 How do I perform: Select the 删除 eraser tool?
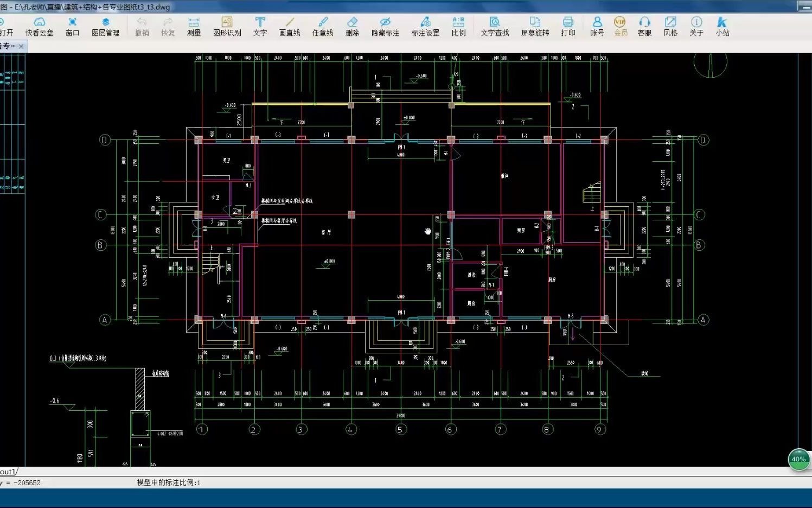[x=352, y=27]
